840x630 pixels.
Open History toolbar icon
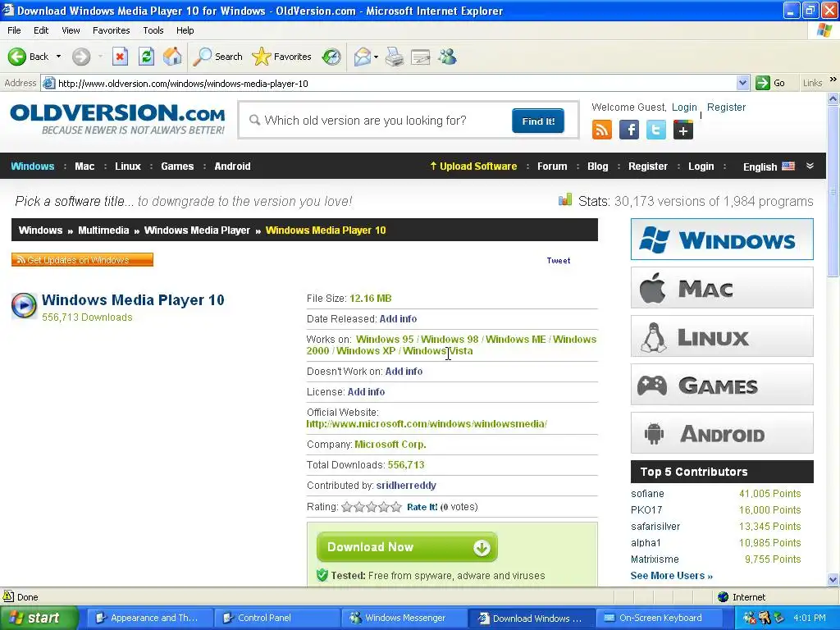[331, 57]
